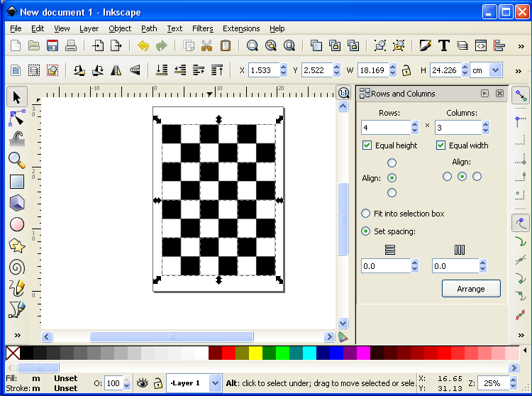The width and height of the screenshot is (532, 396).
Task: Click the Arrange button
Action: pyautogui.click(x=471, y=289)
